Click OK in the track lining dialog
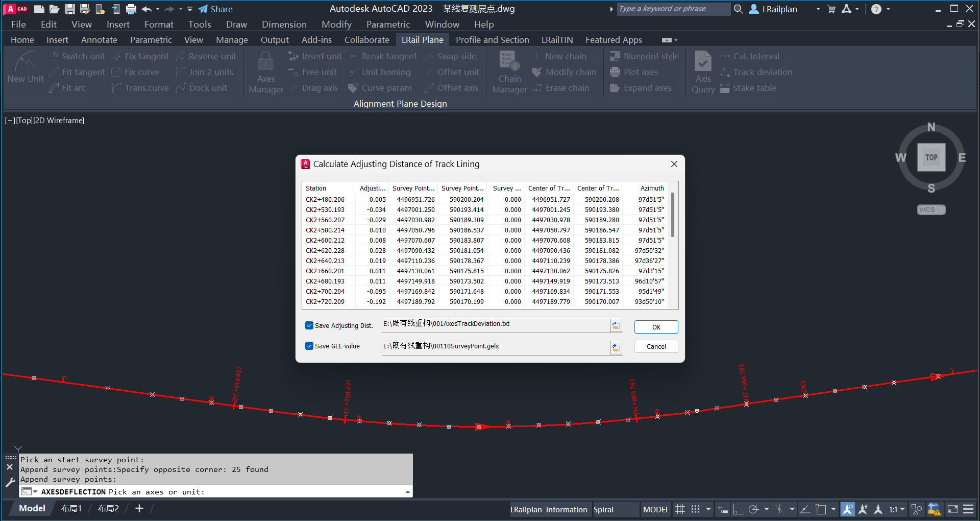This screenshot has height=521, width=980. pos(656,327)
